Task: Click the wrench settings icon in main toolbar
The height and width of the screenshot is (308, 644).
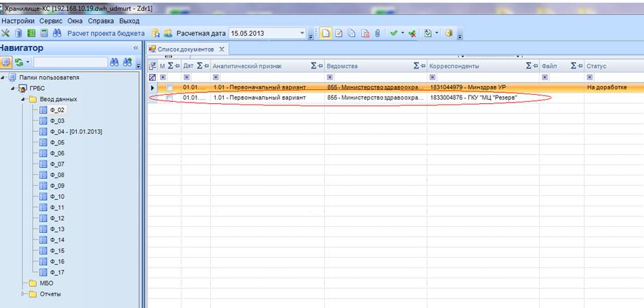Action: click(x=6, y=33)
